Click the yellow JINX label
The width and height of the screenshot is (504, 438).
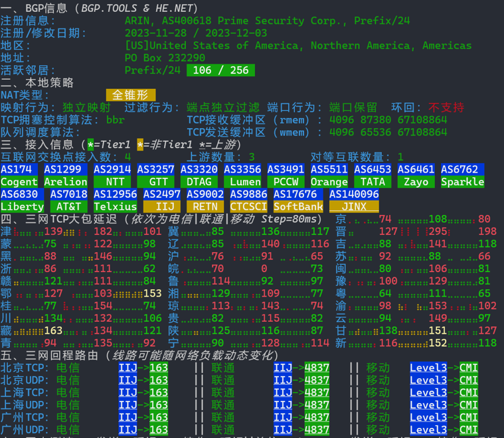pyautogui.click(x=354, y=206)
